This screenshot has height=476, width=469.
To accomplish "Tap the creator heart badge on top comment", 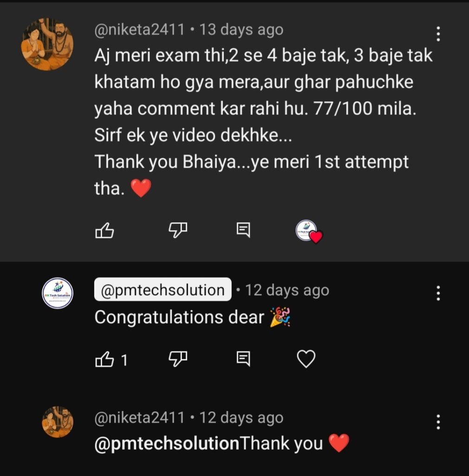I will click(309, 231).
